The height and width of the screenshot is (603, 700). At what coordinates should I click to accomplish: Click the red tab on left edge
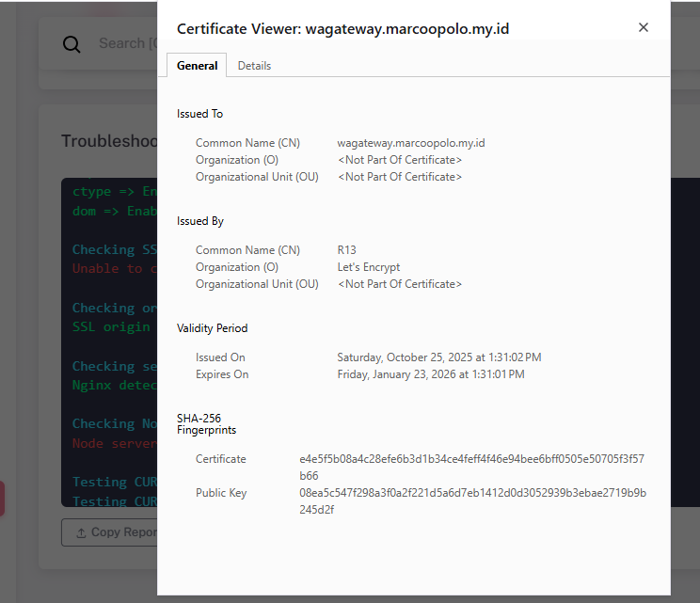[x=2, y=499]
